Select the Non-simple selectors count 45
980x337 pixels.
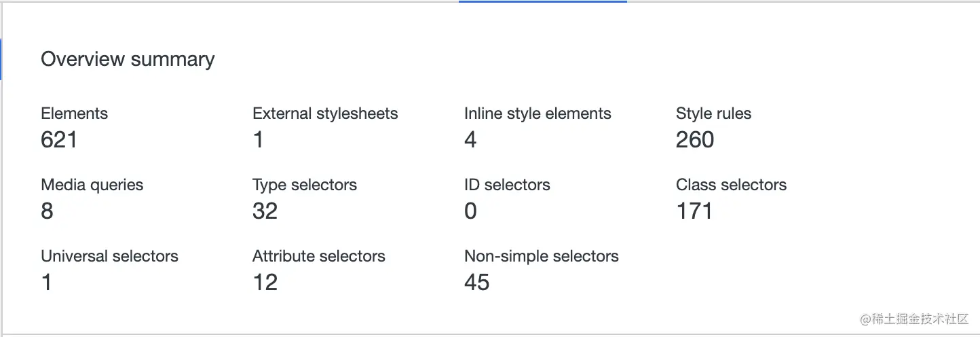476,283
